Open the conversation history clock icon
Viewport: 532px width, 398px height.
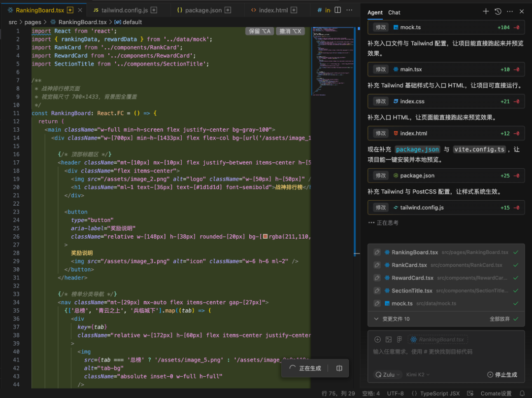498,11
